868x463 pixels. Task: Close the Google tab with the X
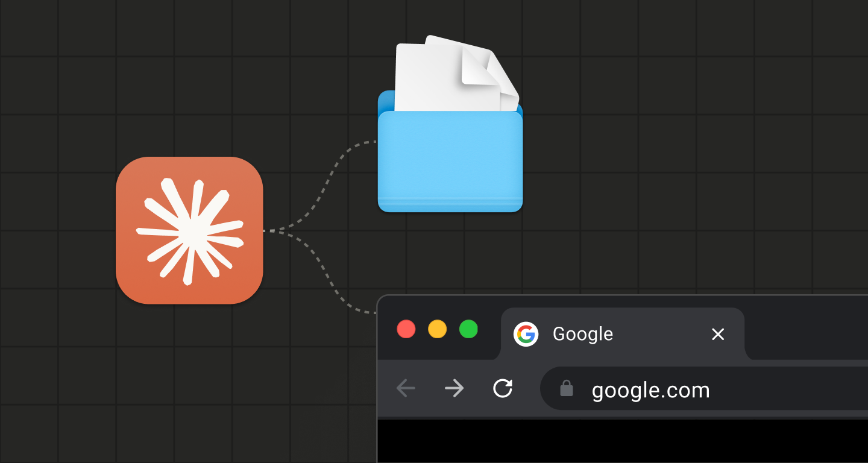pyautogui.click(x=717, y=334)
